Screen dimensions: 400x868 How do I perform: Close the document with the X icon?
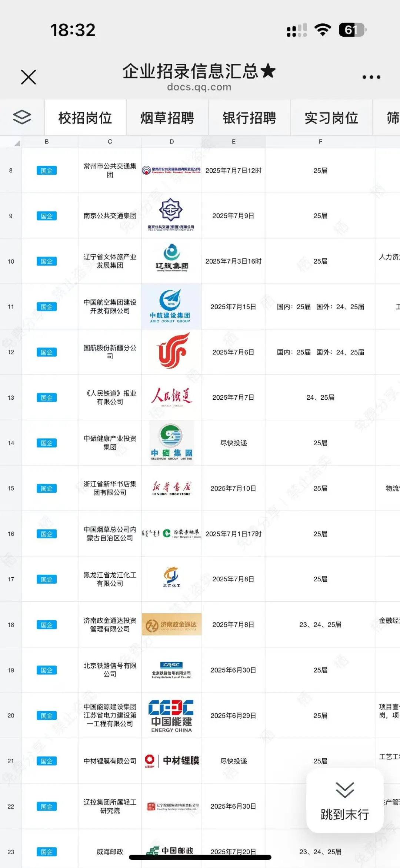pos(29,77)
